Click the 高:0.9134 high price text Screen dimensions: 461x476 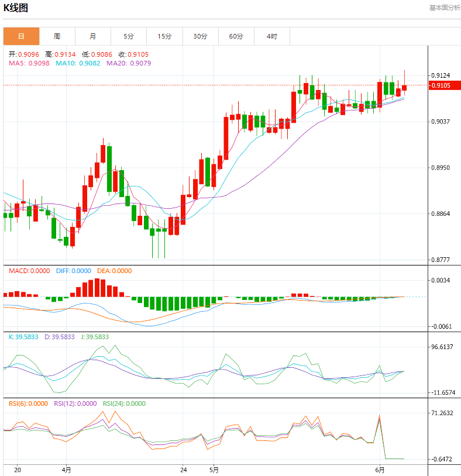point(60,54)
